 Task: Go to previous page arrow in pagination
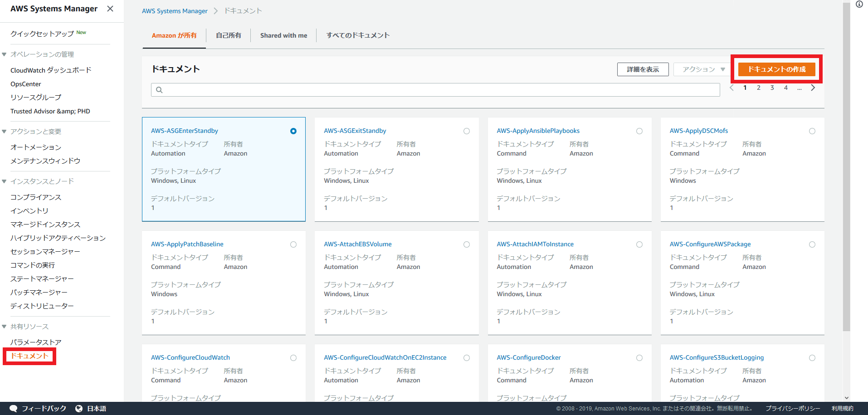point(731,88)
